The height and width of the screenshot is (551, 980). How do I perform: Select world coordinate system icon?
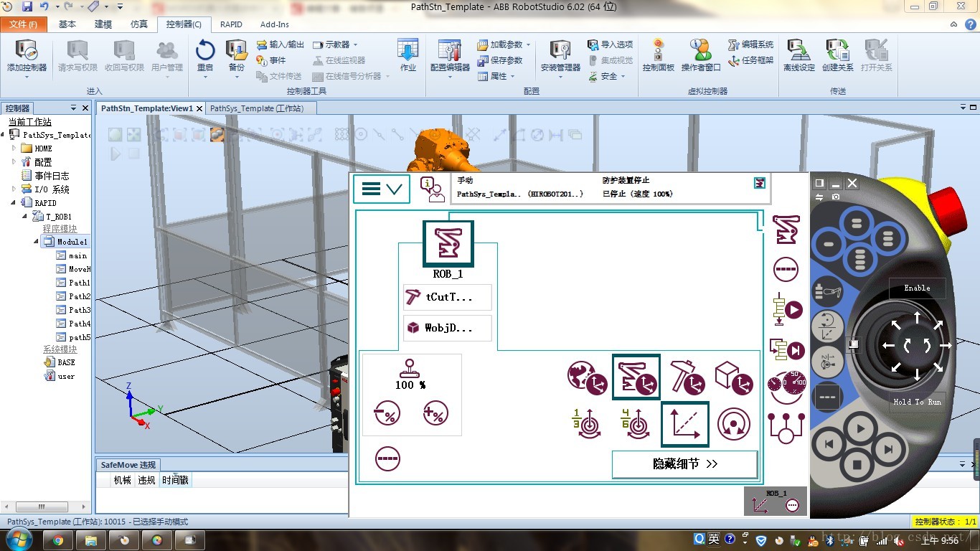pyautogui.click(x=586, y=377)
